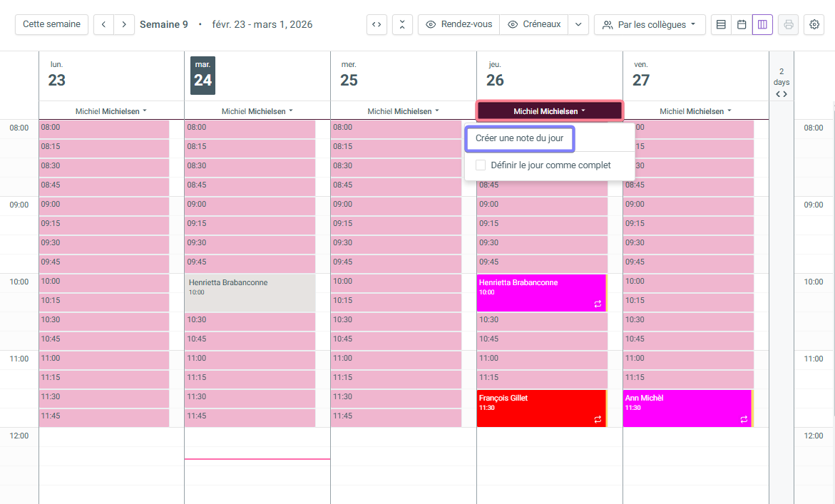The height and width of the screenshot is (504, 835).
Task: Switch to the calendar day view icon
Action: [x=742, y=24]
